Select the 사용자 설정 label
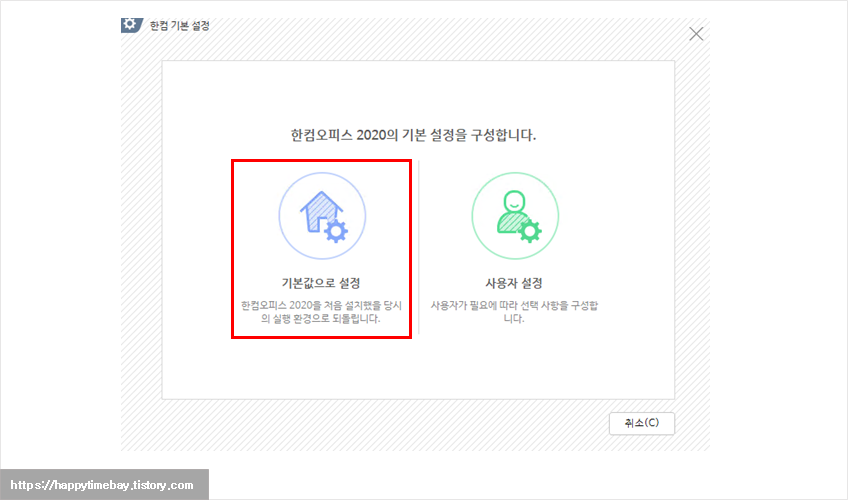Screen dimensions: 848x500 point(514,283)
